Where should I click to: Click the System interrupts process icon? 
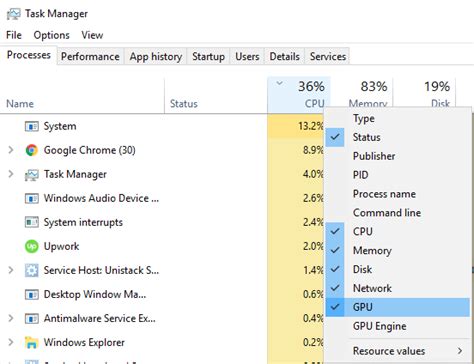pos(32,222)
